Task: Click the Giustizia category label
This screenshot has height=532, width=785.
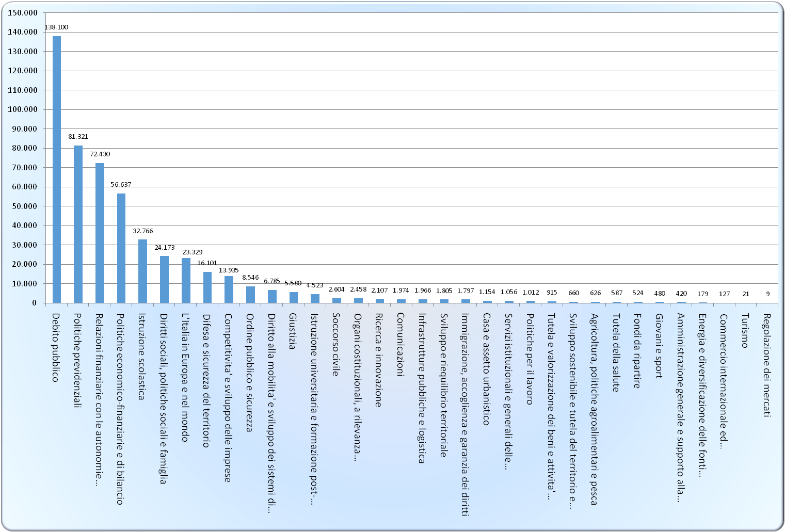Action: 293,331
